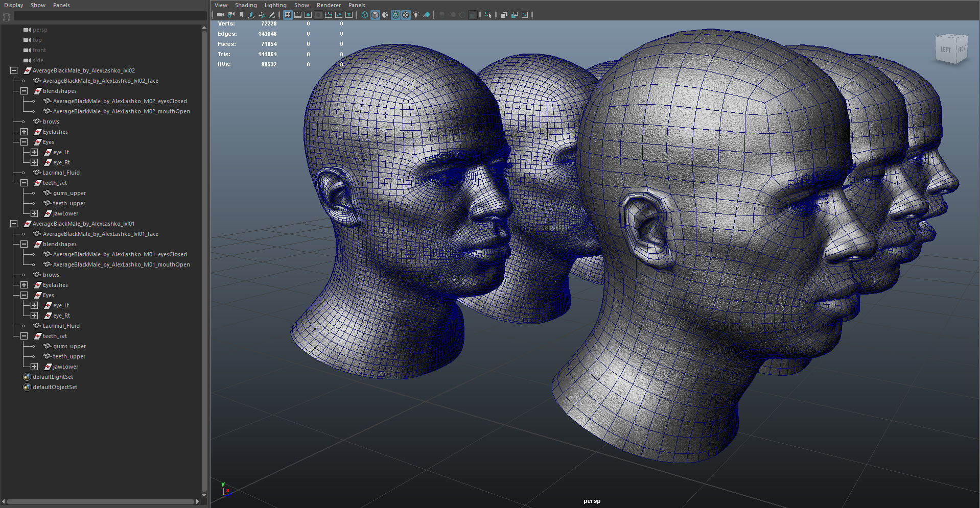Click the 2D Pan/Zoom icon
Image resolution: width=980 pixels, height=508 pixels.
point(262,15)
